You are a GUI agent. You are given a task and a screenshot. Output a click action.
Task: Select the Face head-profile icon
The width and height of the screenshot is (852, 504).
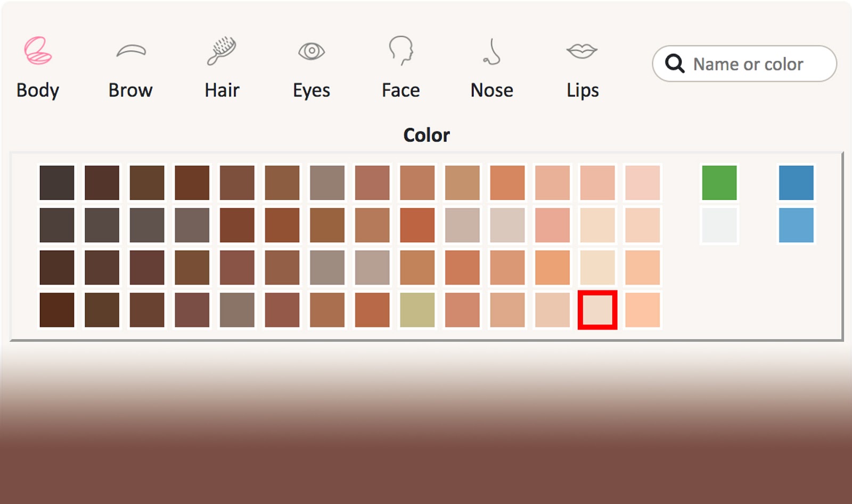tap(401, 51)
